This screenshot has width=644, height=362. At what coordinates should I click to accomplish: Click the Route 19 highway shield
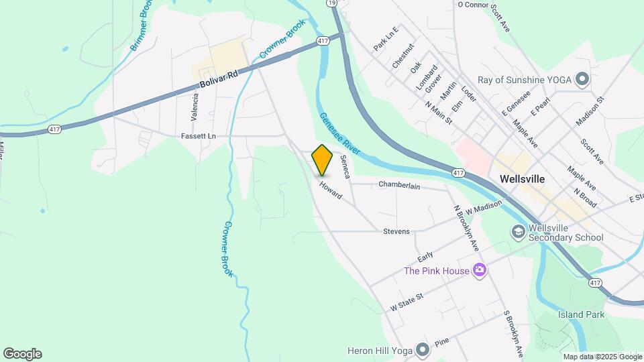click(x=332, y=3)
